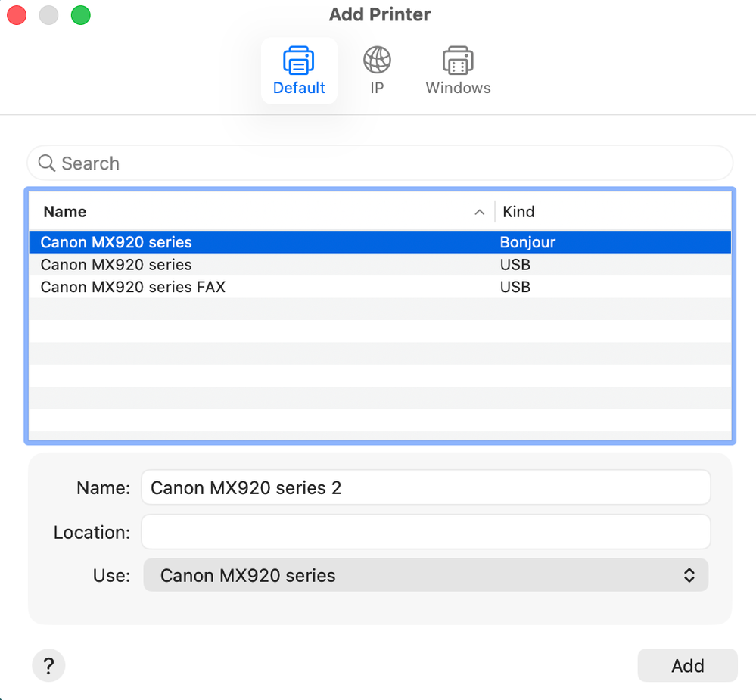Switch to the Default printer tab
The image size is (756, 700).
coord(299,71)
